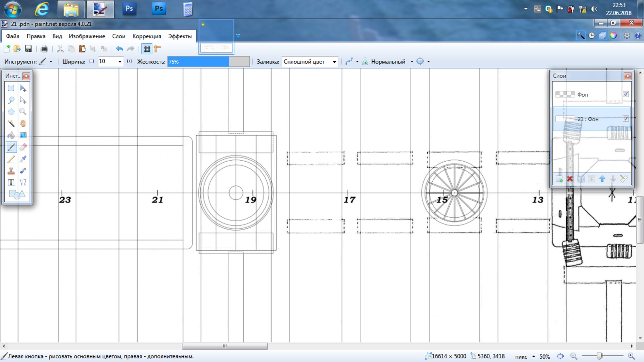
Task: Open the Инструмент tool chooser dropdown
Action: pyautogui.click(x=51, y=62)
